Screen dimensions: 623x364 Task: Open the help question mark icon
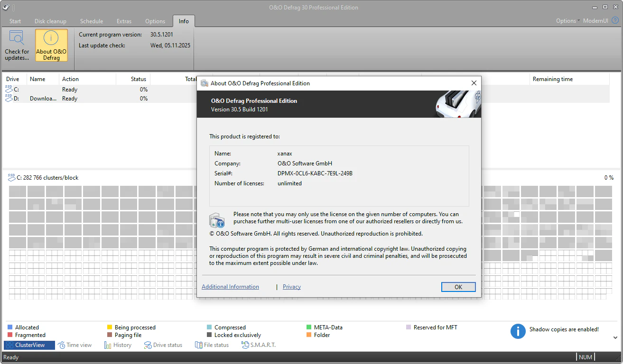click(615, 20)
